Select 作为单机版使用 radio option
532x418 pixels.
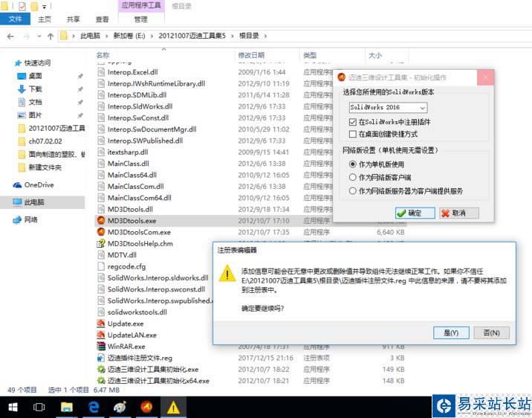(352, 164)
